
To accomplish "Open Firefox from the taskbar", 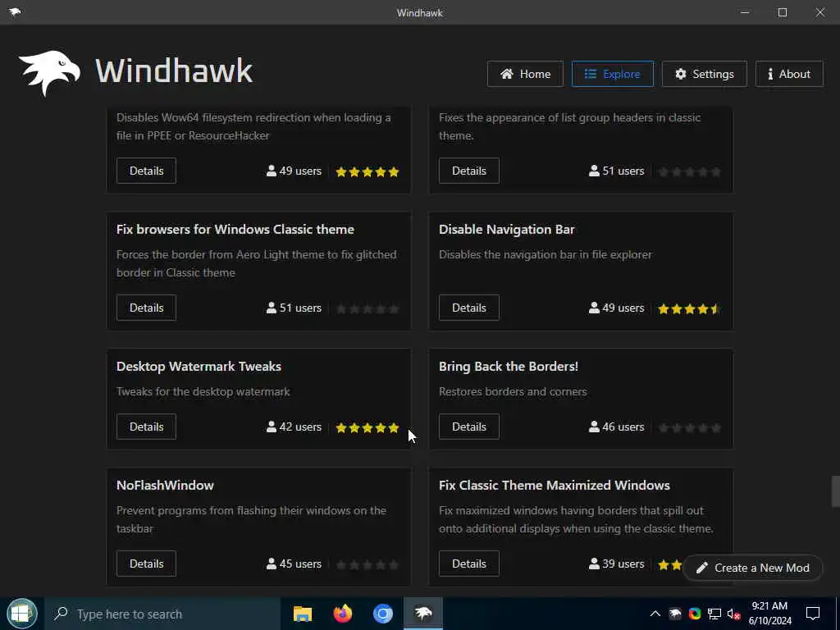I will (x=343, y=614).
